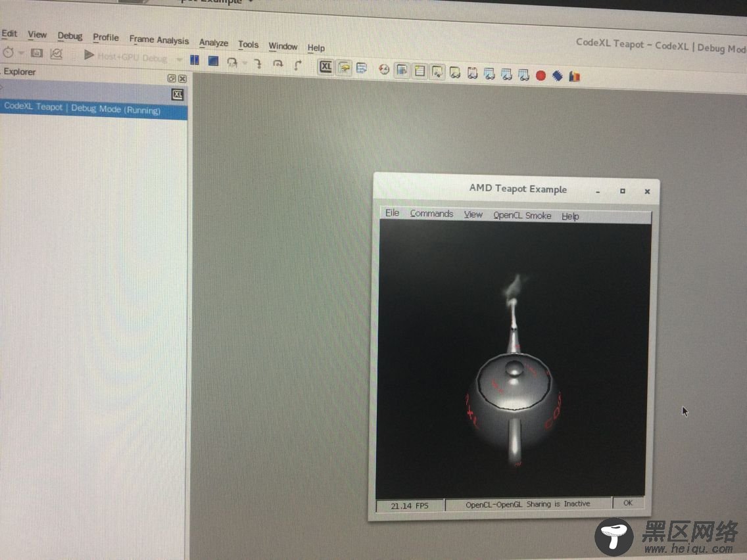
Task: Toggle the call stack view icon
Action: [402, 70]
